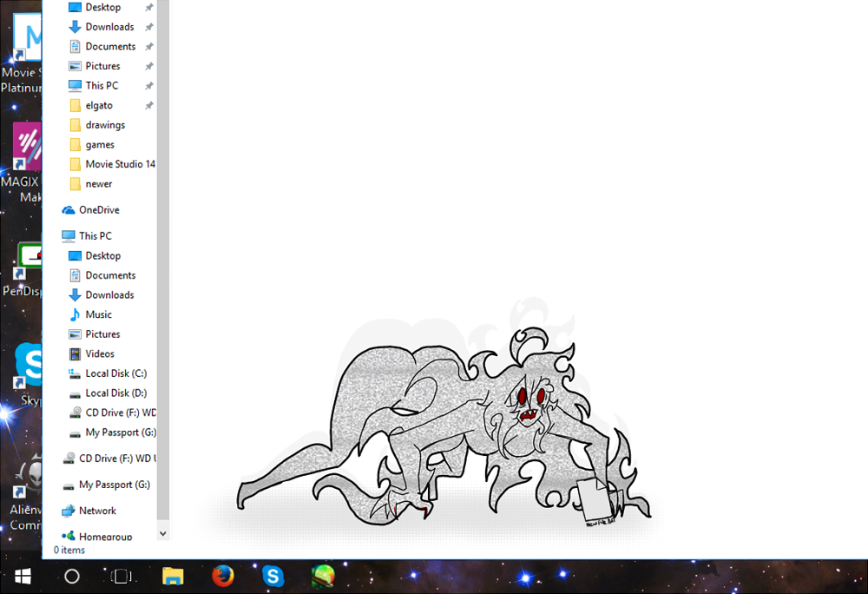Select Network in the navigation pane

click(x=96, y=511)
